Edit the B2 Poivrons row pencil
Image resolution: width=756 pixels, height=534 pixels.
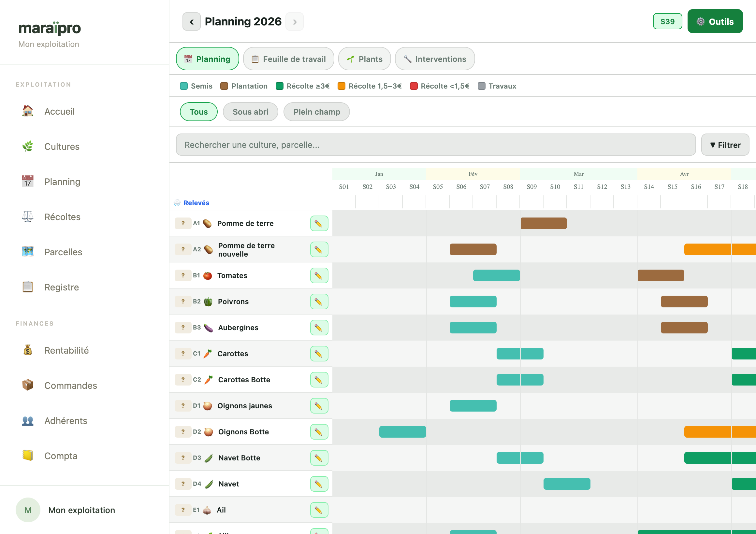pyautogui.click(x=319, y=302)
